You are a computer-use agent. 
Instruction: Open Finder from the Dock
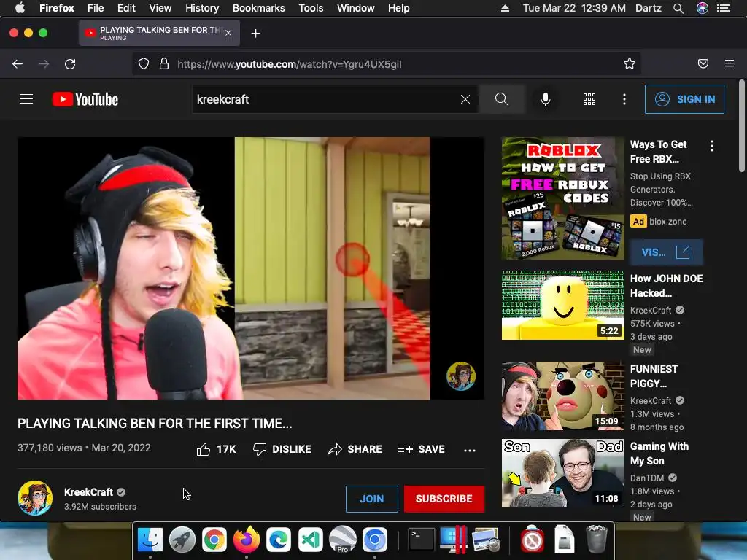tap(150, 540)
